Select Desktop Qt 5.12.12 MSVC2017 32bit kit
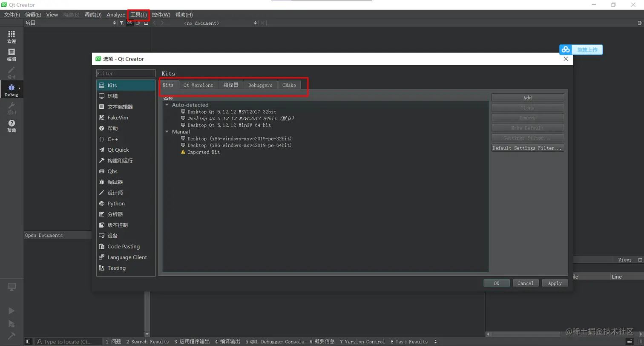 point(229,112)
